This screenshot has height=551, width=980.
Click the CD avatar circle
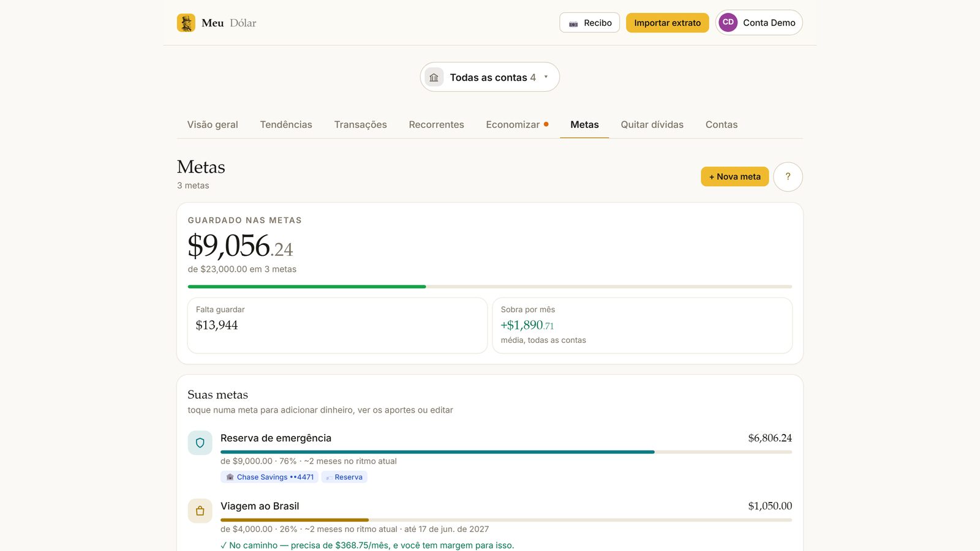728,22
